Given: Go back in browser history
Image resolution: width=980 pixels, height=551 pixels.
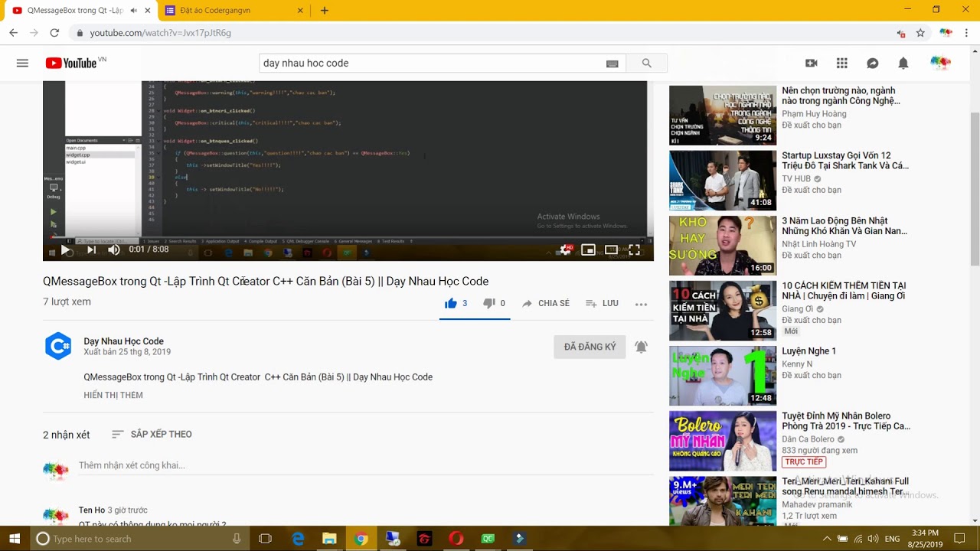Looking at the screenshot, I should tap(14, 33).
